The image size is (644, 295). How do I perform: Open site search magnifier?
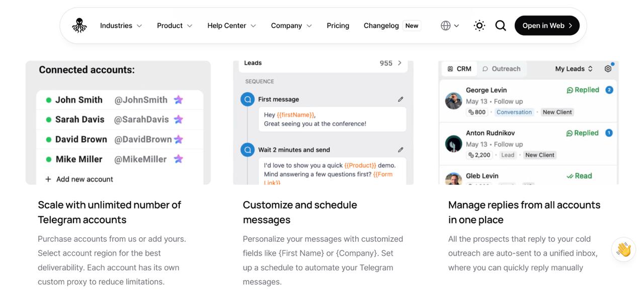click(500, 26)
